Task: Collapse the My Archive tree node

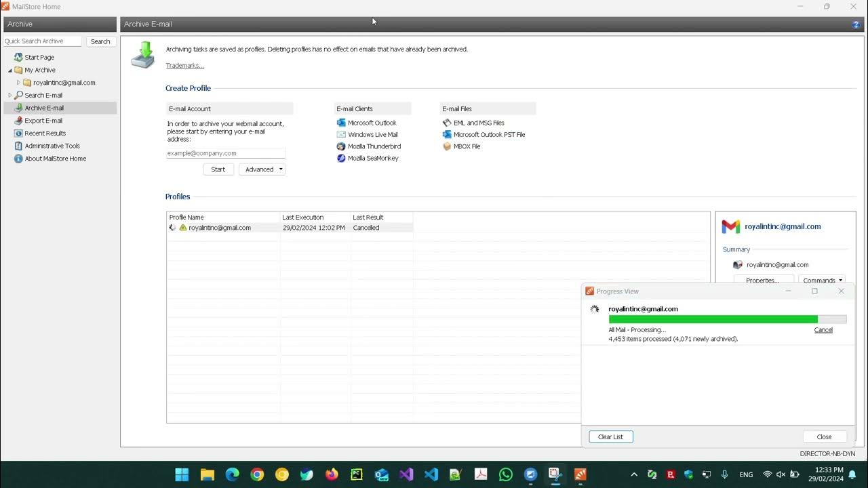Action: tap(10, 70)
